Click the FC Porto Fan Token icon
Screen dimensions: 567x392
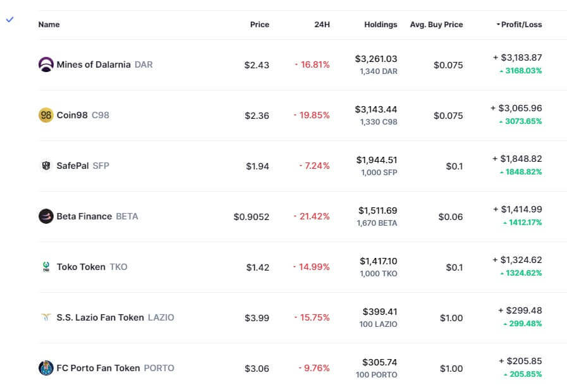point(46,368)
